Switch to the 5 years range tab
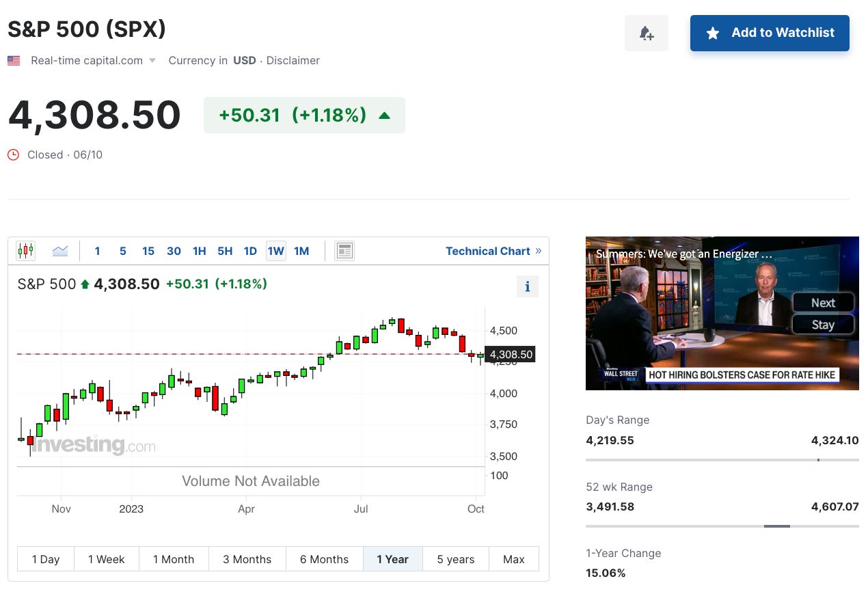Image resolution: width=868 pixels, height=596 pixels. 456,559
